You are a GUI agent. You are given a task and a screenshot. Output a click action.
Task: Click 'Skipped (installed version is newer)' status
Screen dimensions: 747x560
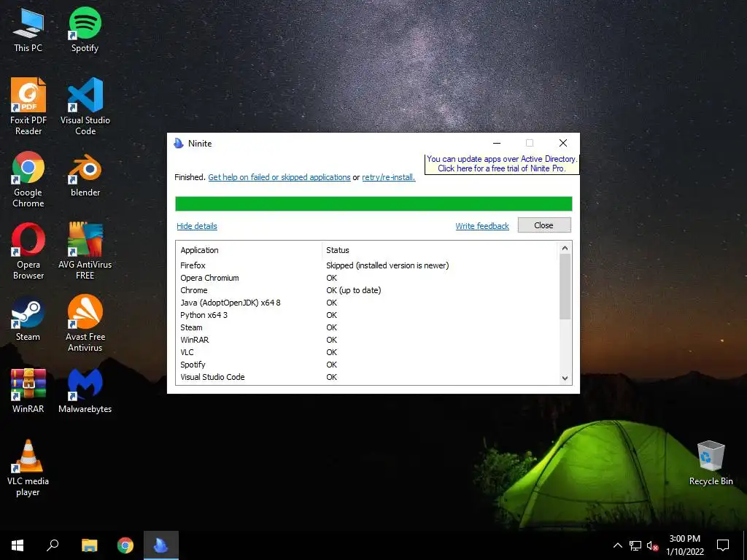pos(387,265)
